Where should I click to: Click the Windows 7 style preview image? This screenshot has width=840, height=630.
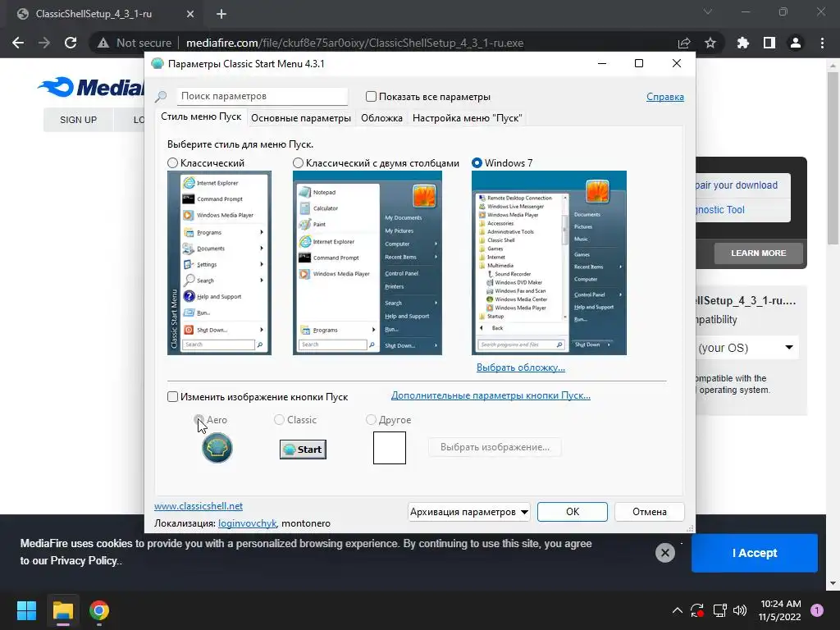pos(549,262)
